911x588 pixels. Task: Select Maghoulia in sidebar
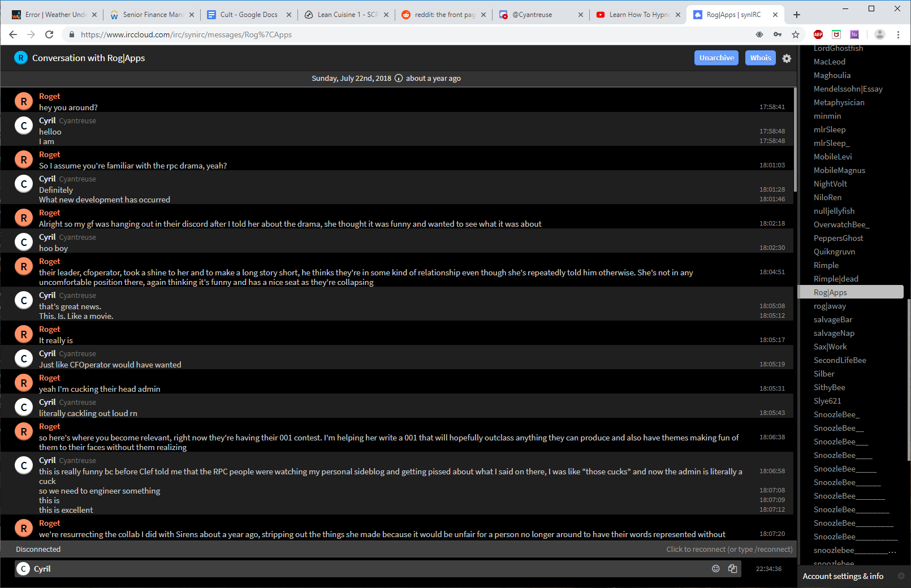(x=832, y=75)
